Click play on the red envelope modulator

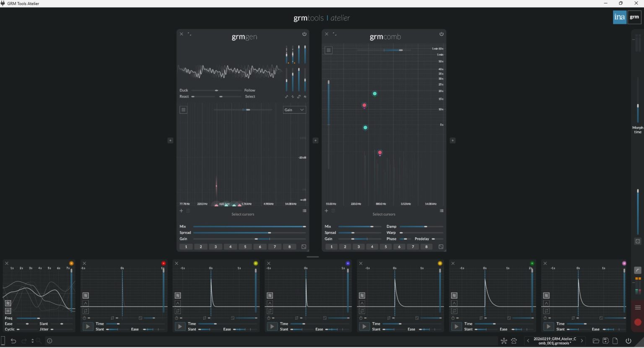[x=88, y=327]
